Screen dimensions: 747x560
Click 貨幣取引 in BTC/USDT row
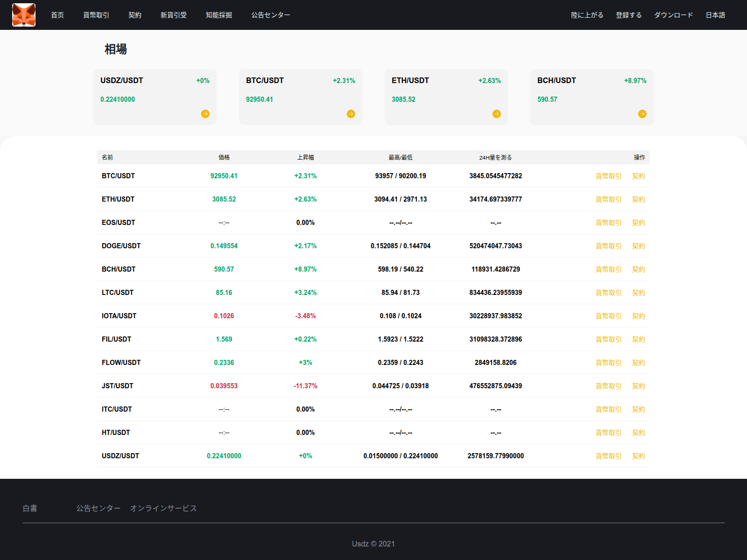pos(609,176)
